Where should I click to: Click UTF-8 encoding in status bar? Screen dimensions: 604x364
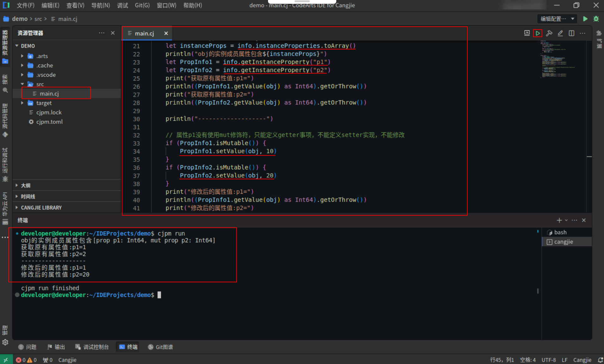click(549, 360)
